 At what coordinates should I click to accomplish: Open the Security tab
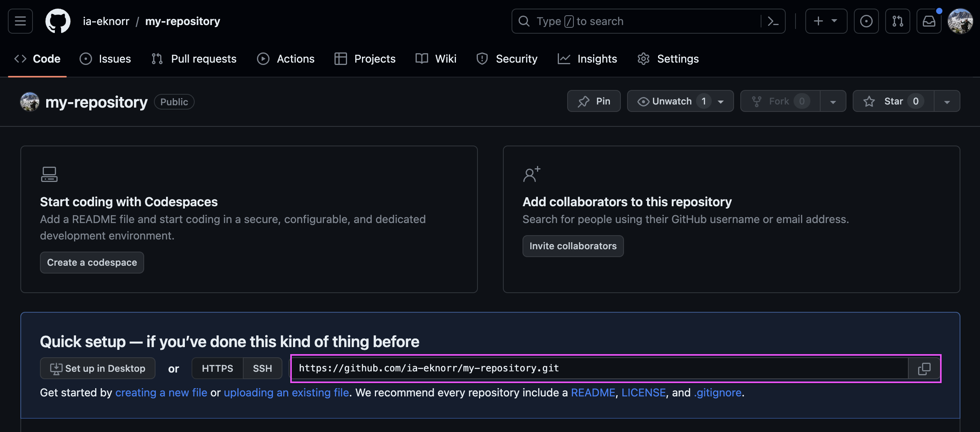(507, 59)
